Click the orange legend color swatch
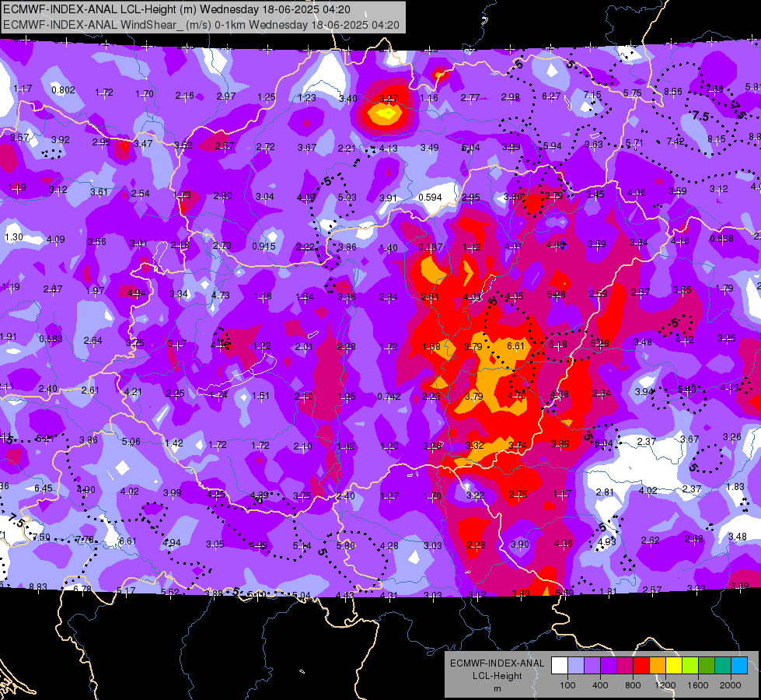This screenshot has height=700, width=761. [658, 665]
